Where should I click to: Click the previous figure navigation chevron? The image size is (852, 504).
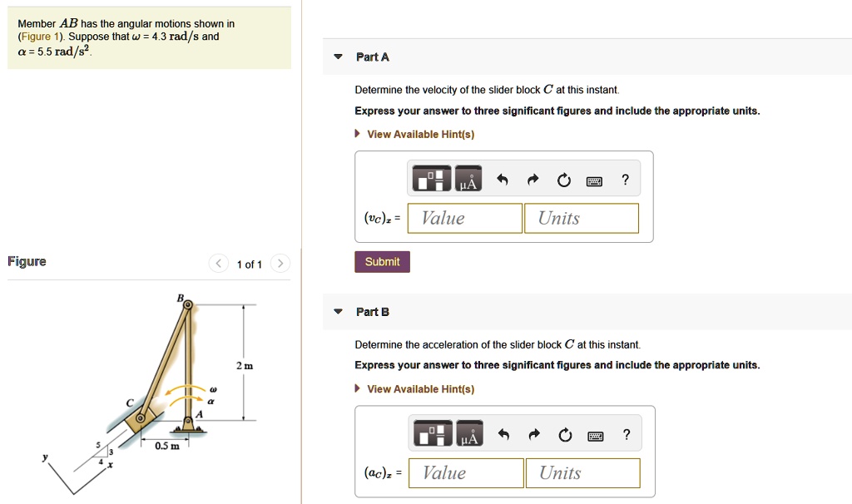(218, 264)
